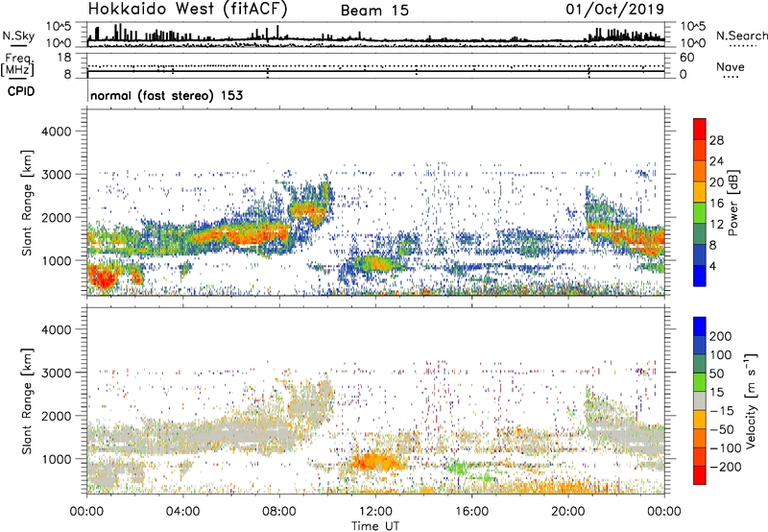The image size is (768, 532).
Task: Click the '-50' tick on velocity colorbar
Action: click(722, 429)
